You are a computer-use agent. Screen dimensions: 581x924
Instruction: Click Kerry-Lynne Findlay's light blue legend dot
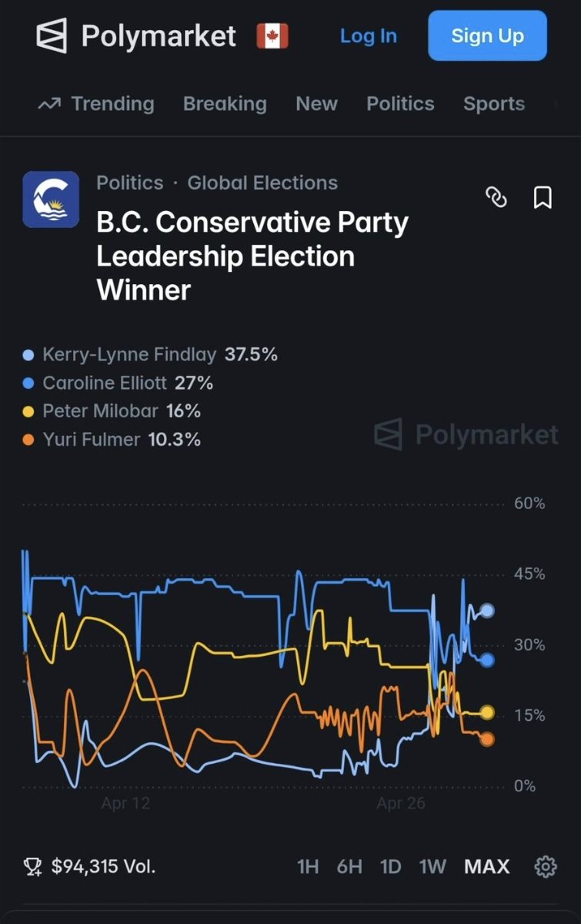tap(29, 355)
